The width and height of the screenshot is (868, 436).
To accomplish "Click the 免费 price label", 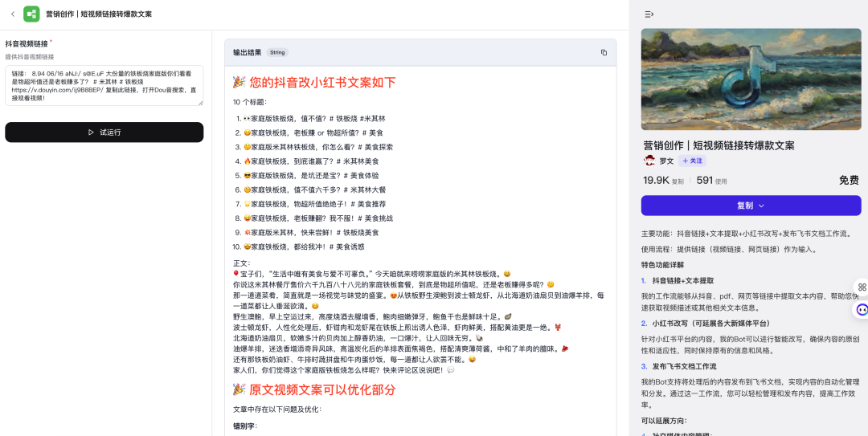I will pyautogui.click(x=849, y=181).
